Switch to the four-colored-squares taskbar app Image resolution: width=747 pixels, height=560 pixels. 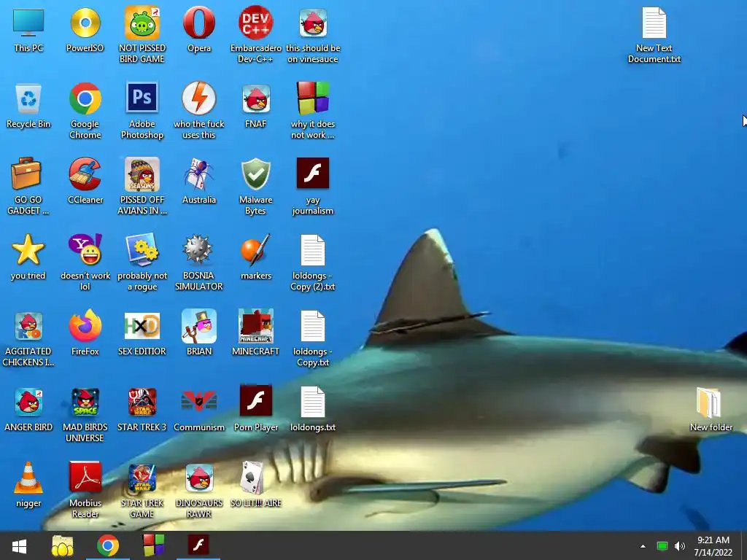click(153, 545)
